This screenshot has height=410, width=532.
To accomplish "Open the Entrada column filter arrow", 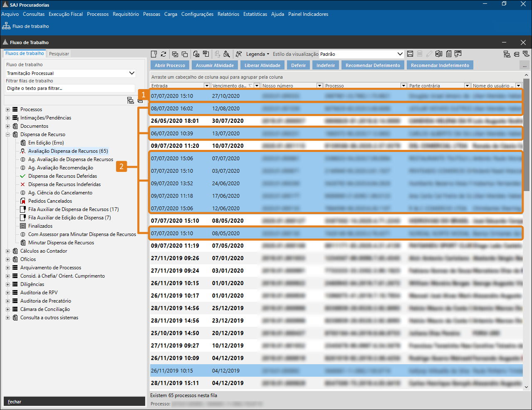I will click(x=207, y=86).
